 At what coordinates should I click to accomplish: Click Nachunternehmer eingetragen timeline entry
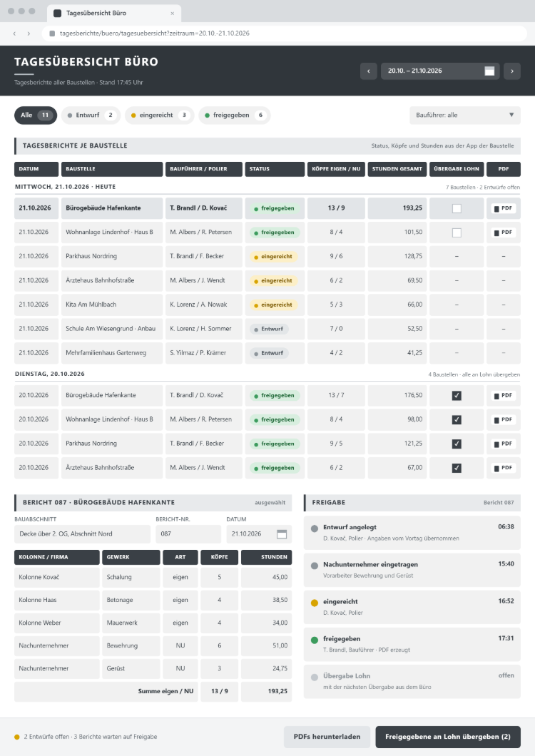coord(412,570)
